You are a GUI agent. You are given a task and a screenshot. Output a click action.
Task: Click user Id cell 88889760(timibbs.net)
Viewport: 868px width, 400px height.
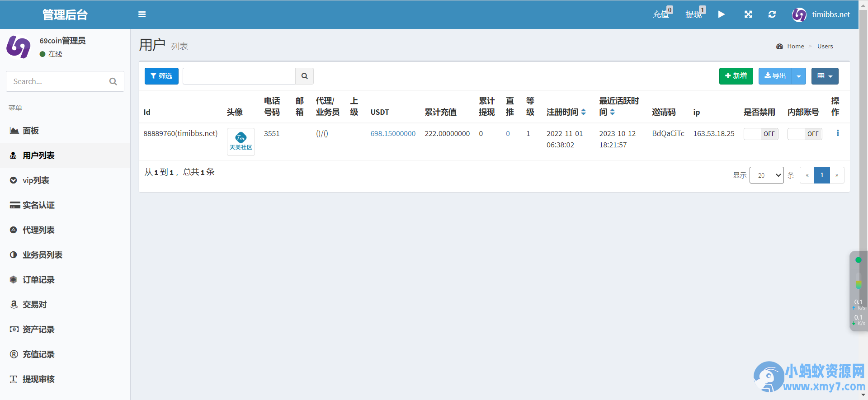(180, 134)
